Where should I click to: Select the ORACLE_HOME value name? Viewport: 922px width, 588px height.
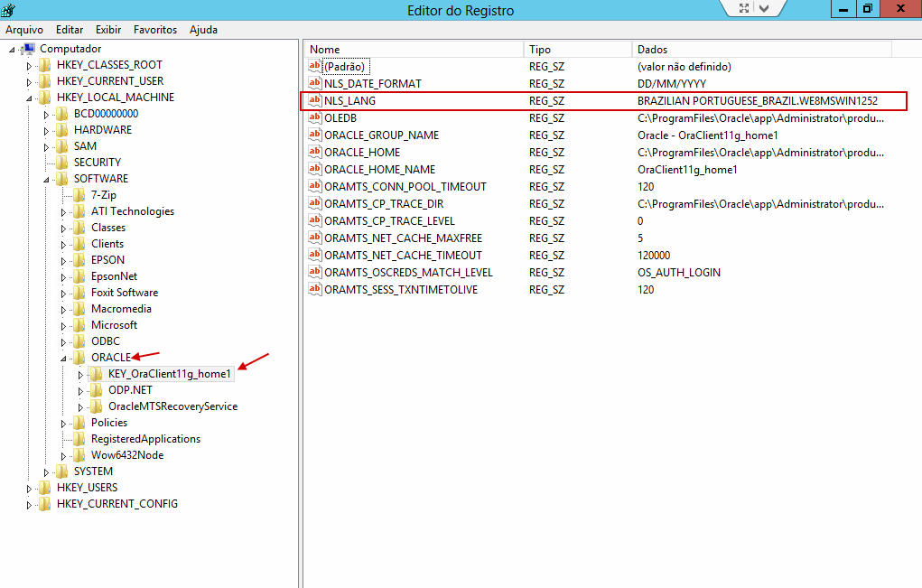point(362,153)
